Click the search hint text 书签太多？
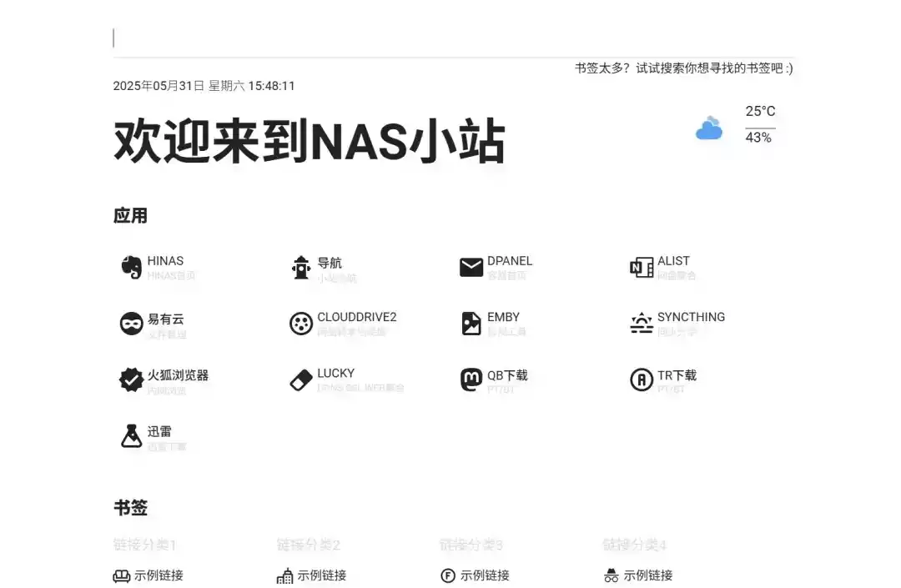Viewport: 901px width, 588px height. pyautogui.click(x=603, y=68)
